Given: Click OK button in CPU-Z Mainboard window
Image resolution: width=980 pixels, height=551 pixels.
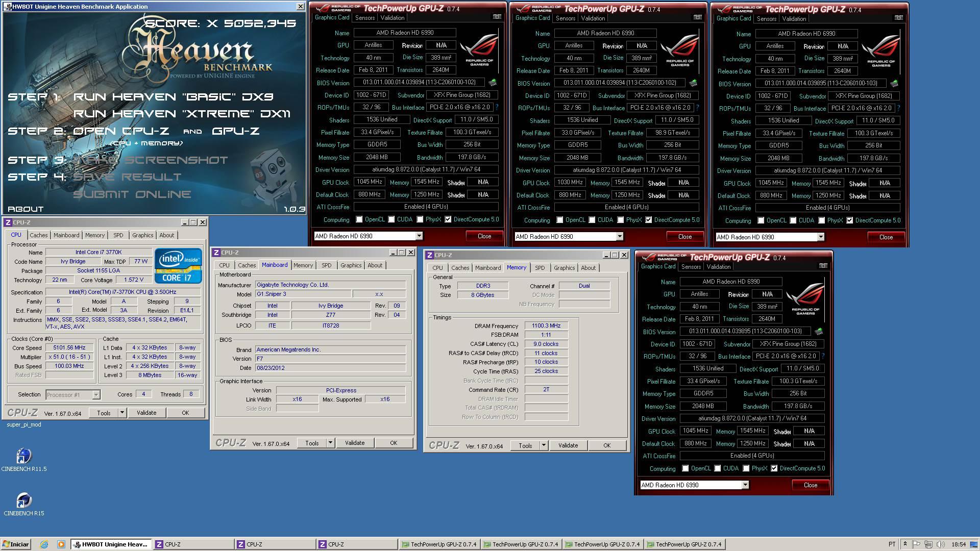Looking at the screenshot, I should coord(394,443).
